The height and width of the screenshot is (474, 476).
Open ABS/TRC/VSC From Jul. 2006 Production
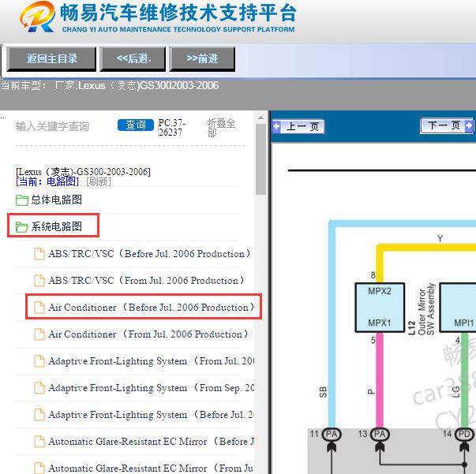click(x=146, y=280)
